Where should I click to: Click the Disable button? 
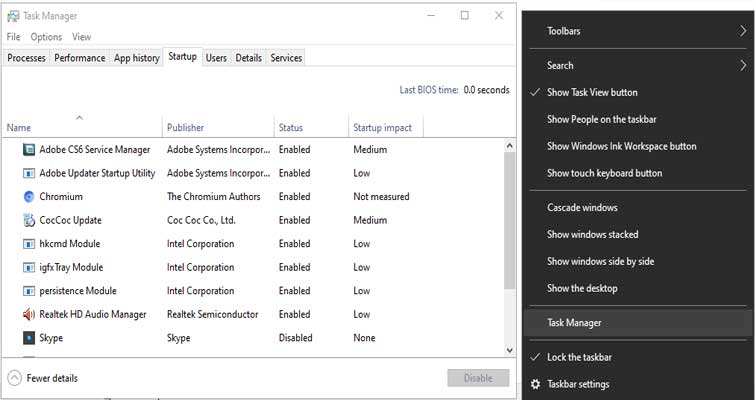coord(478,378)
